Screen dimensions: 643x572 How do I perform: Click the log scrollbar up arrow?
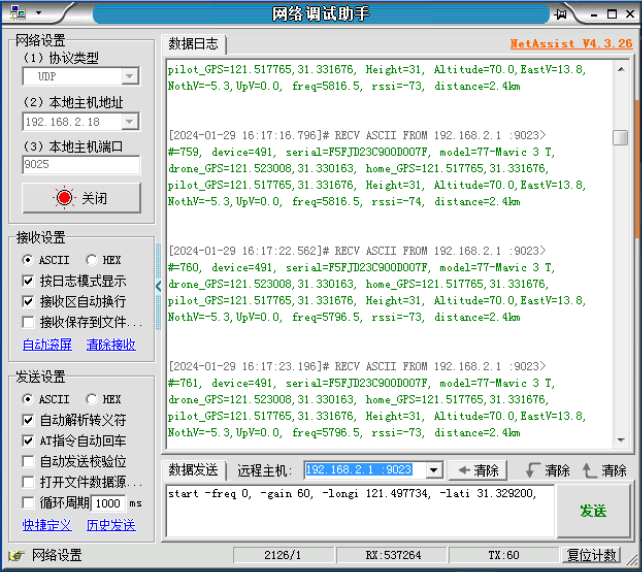[x=621, y=69]
